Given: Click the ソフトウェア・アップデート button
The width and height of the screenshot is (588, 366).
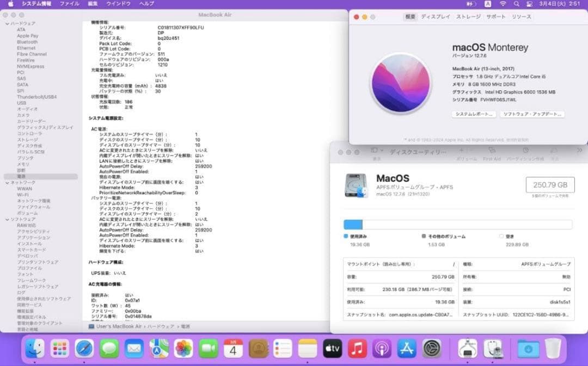Looking at the screenshot, I should tap(532, 114).
